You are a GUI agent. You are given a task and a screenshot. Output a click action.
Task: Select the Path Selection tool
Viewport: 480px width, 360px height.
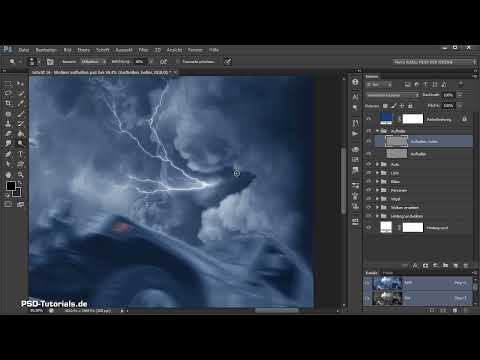[8, 164]
